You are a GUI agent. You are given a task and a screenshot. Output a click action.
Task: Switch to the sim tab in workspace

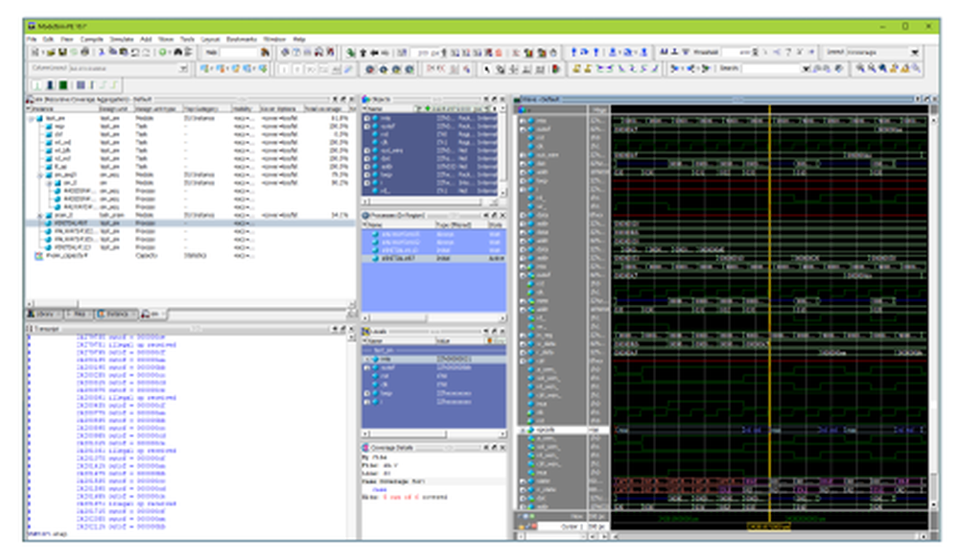[x=152, y=314]
